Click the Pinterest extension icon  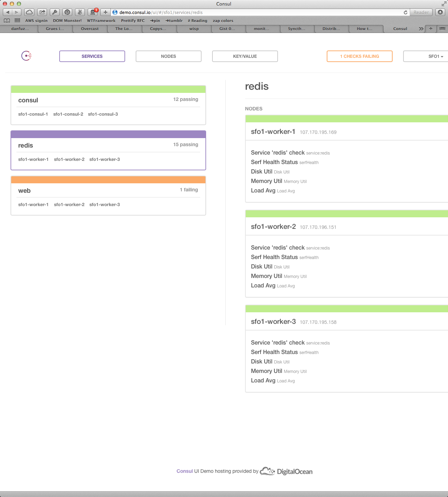pos(67,12)
